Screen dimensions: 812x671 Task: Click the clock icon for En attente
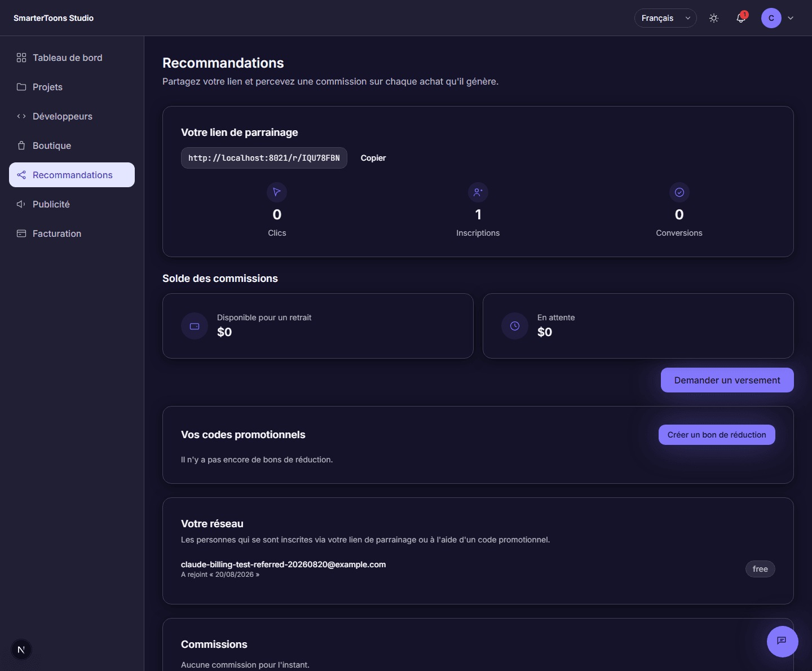pos(515,326)
